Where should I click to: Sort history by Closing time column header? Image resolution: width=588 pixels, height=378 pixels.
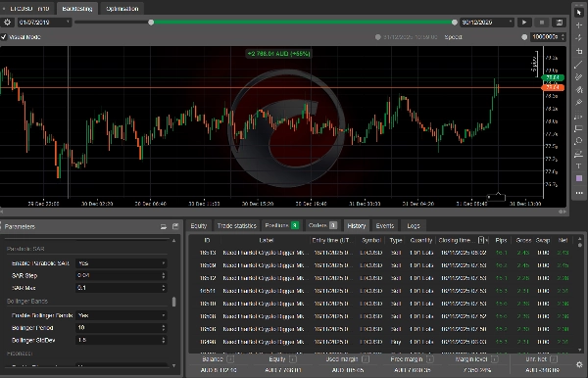pyautogui.click(x=458, y=240)
